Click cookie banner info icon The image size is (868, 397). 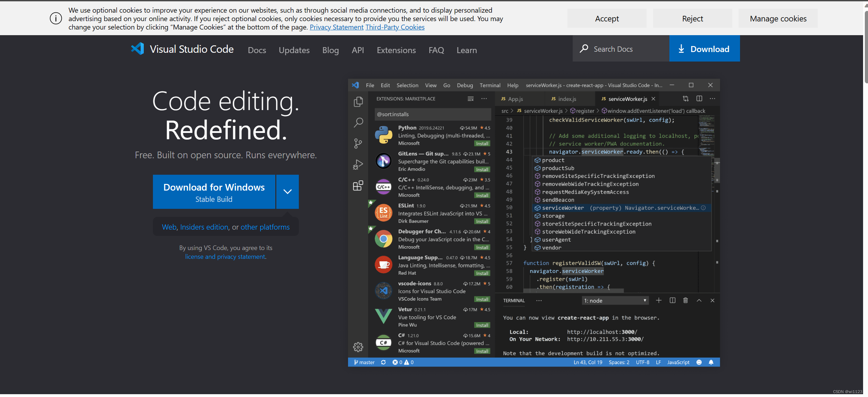(56, 18)
